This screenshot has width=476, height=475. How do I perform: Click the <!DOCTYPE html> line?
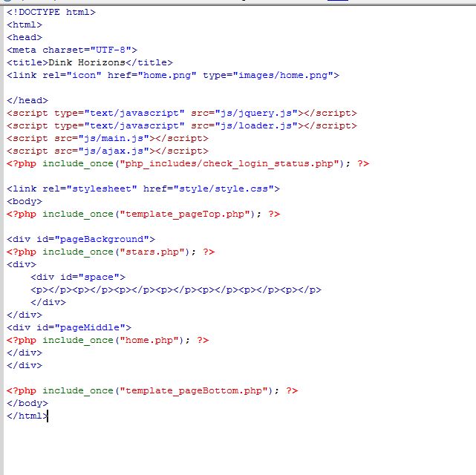[51, 12]
